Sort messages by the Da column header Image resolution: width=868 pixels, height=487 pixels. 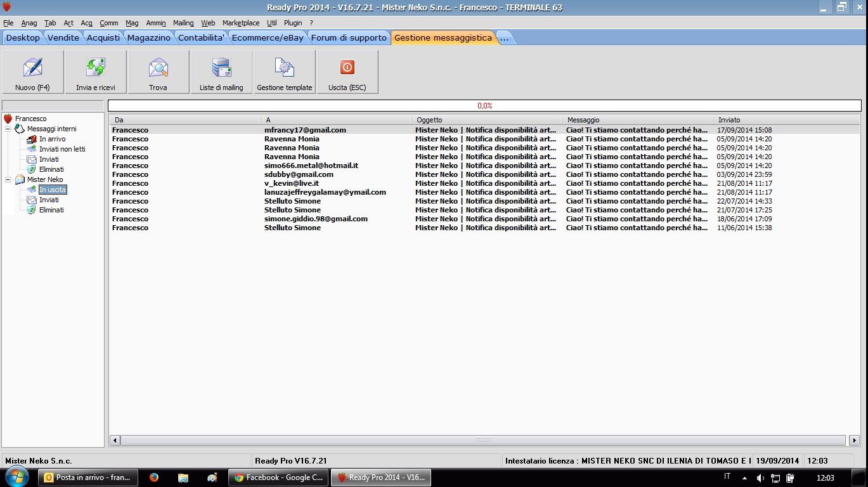point(185,120)
